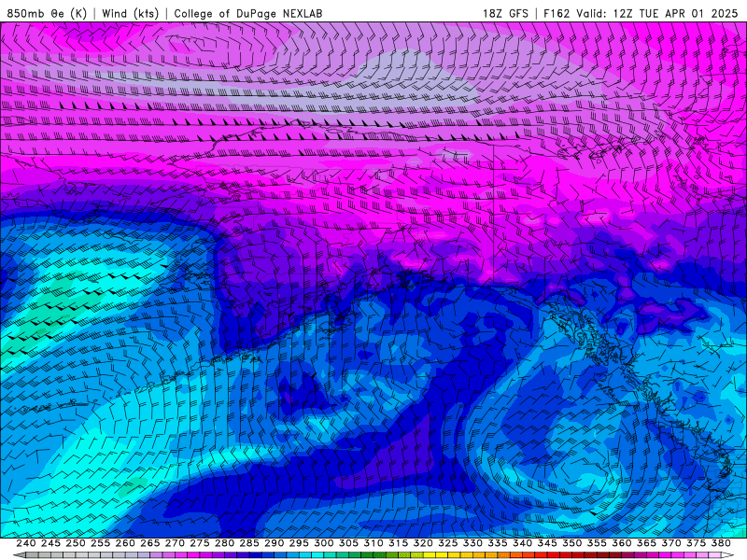Choose the 355 color scale value
Viewport: 747px width, 560px height.
pos(597,543)
